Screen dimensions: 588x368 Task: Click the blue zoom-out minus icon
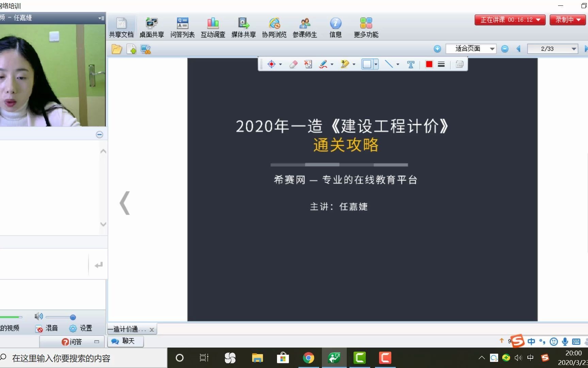pyautogui.click(x=505, y=49)
